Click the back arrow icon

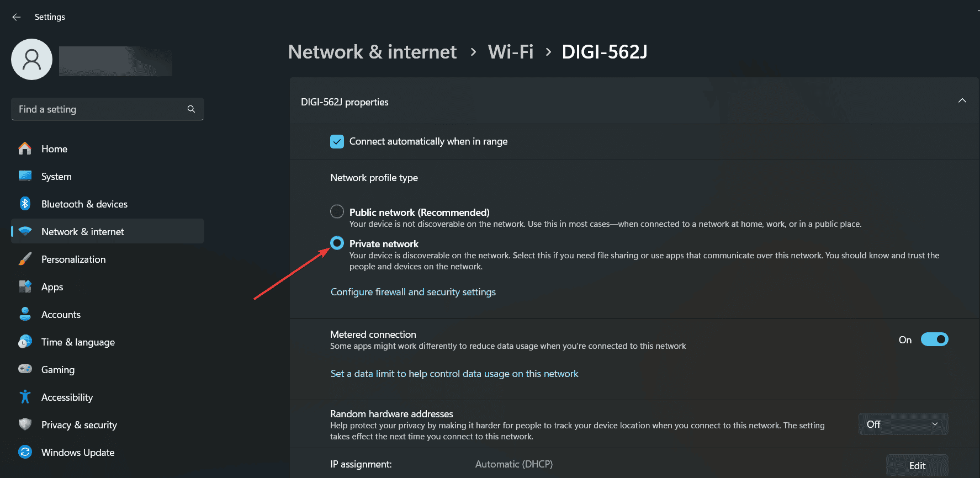[17, 17]
